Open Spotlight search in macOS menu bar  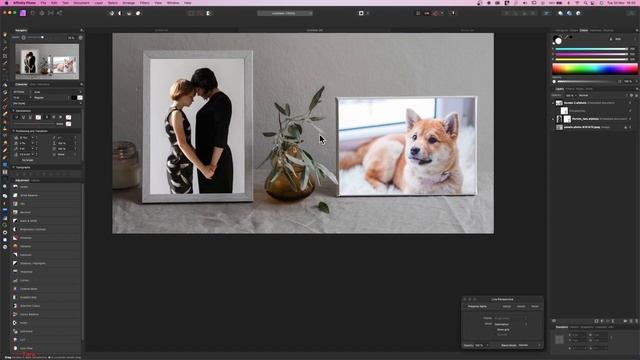[585, 3]
